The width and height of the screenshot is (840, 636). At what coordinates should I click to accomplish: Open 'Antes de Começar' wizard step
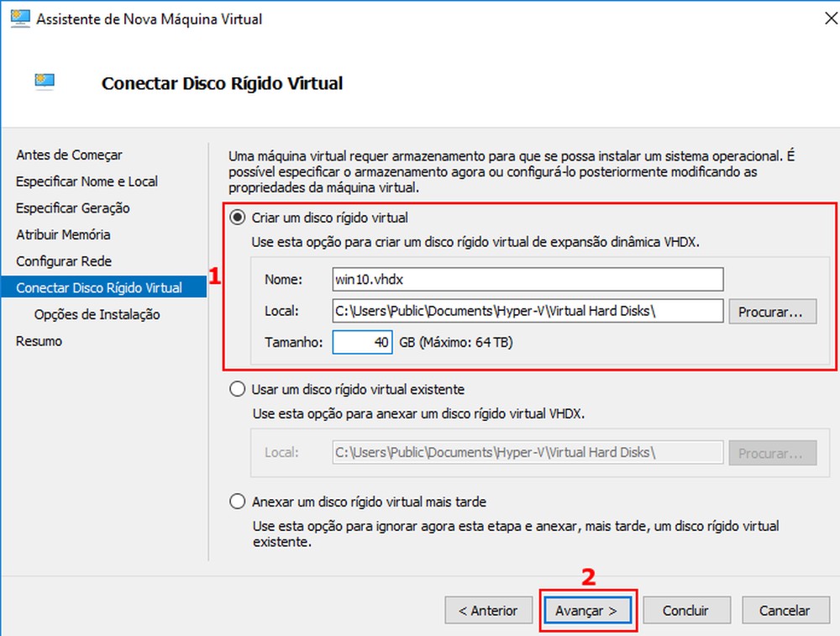click(69, 155)
